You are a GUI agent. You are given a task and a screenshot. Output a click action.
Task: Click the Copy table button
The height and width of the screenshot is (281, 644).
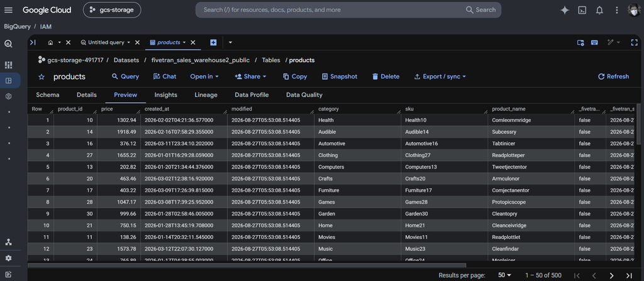coord(295,77)
